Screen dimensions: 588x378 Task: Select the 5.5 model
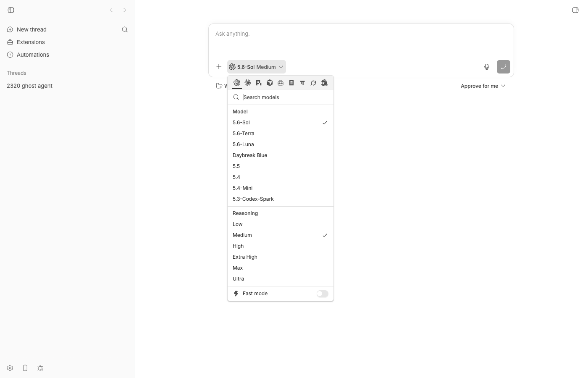click(281, 166)
